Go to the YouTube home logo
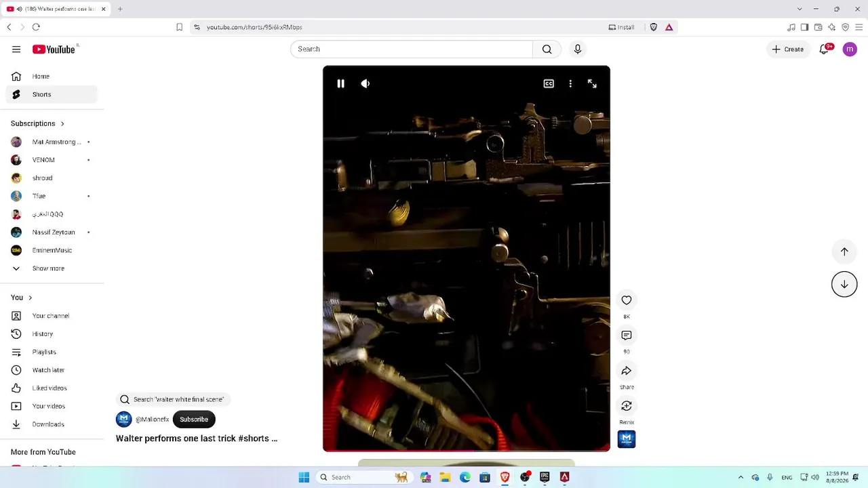 click(x=54, y=49)
